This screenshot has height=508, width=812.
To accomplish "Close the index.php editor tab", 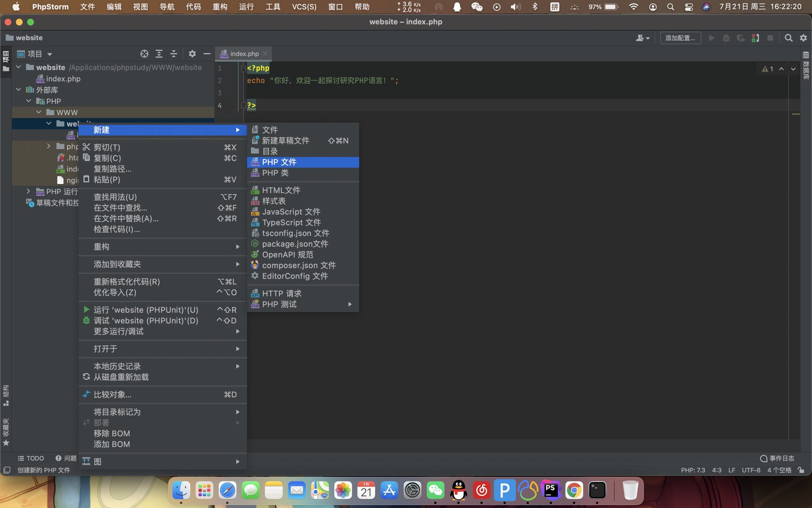I will 265,54.
